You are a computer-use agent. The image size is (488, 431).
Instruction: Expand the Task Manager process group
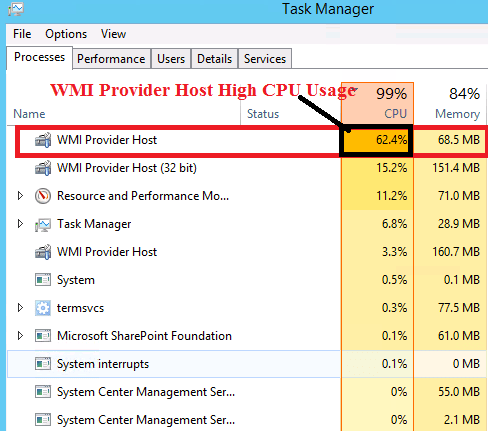[x=20, y=224]
